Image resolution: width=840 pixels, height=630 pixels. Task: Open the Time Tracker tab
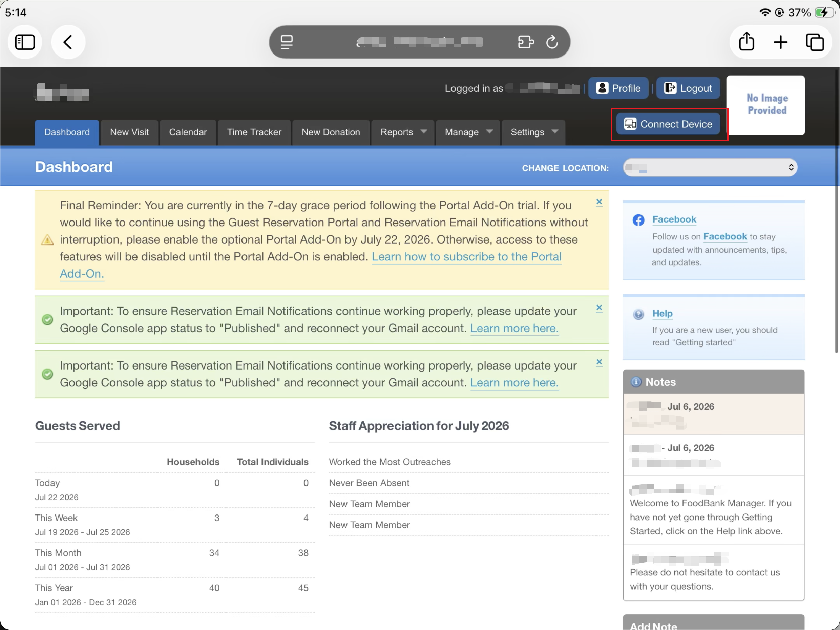(x=254, y=132)
